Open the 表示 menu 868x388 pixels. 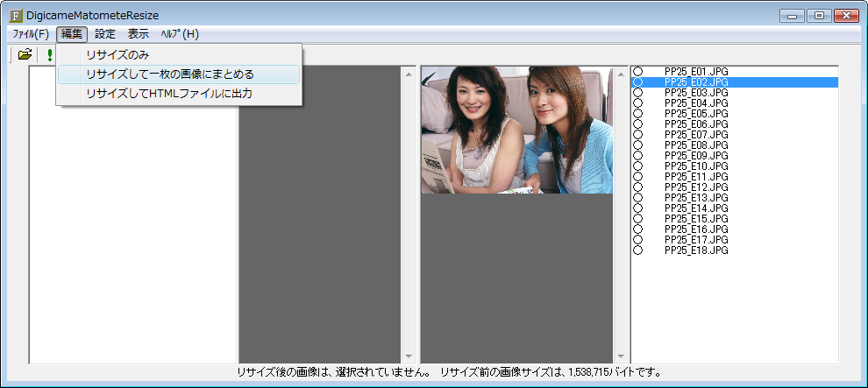[139, 34]
